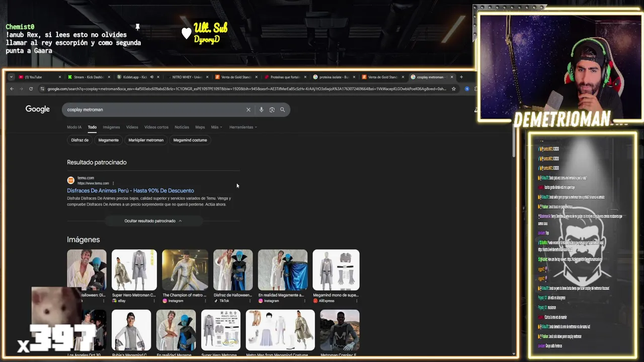Open a new browser tab

pyautogui.click(x=461, y=77)
